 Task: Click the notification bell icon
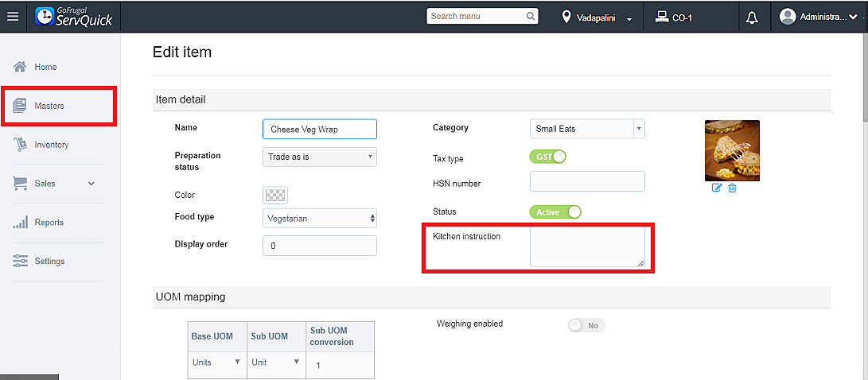(752, 17)
